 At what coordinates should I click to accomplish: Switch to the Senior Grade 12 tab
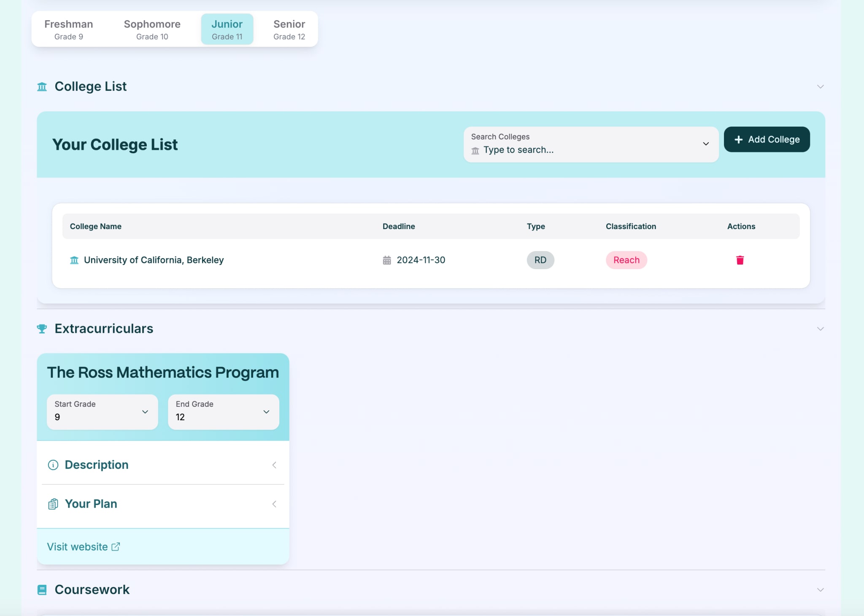[x=289, y=29]
